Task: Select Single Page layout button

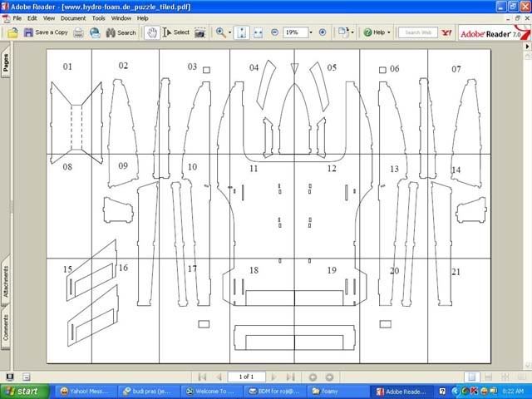Action: (x=472, y=377)
